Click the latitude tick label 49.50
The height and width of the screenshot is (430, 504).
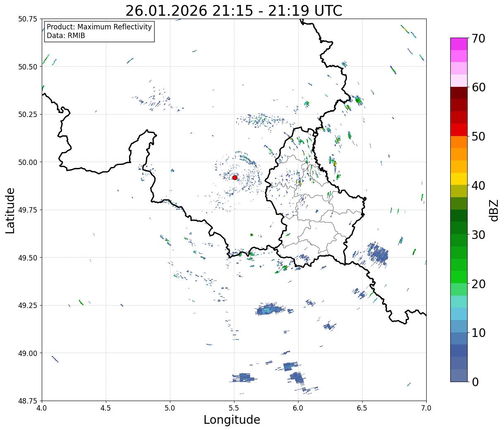(28, 258)
